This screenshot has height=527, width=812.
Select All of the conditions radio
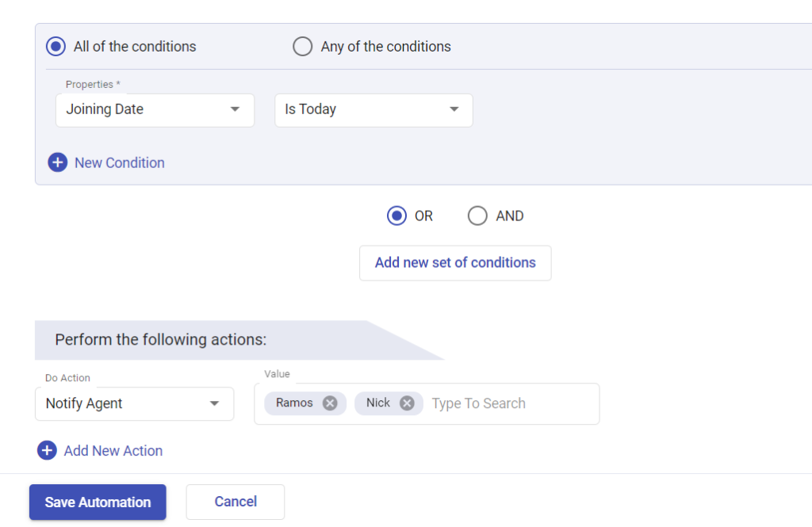tap(56, 47)
